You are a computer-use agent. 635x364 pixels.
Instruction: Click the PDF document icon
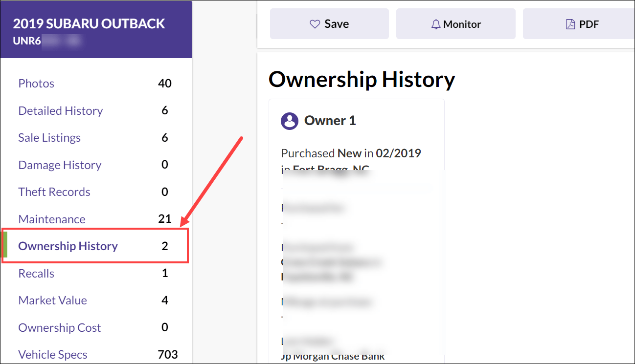click(x=569, y=23)
